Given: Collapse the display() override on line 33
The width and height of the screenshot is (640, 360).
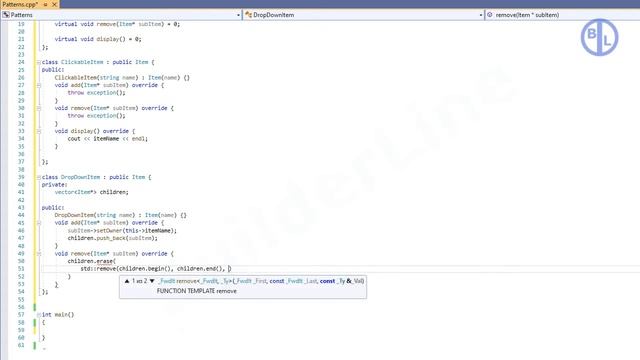Looking at the screenshot, I should (x=38, y=131).
